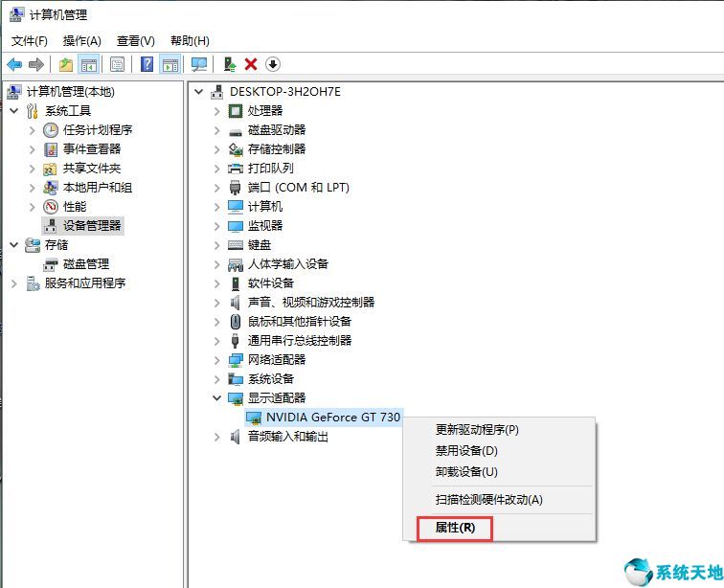724x588 pixels.
Task: Click the 网络适配器 network icon
Action: [236, 360]
